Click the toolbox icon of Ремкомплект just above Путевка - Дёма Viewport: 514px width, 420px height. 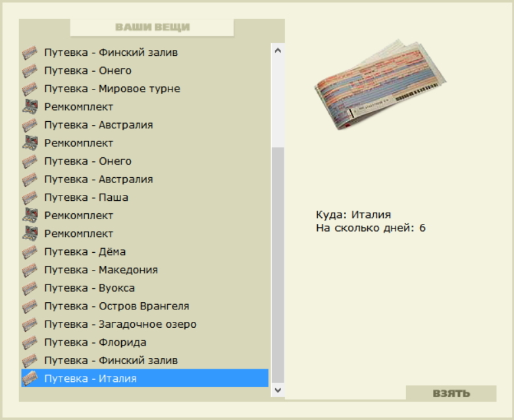30,234
